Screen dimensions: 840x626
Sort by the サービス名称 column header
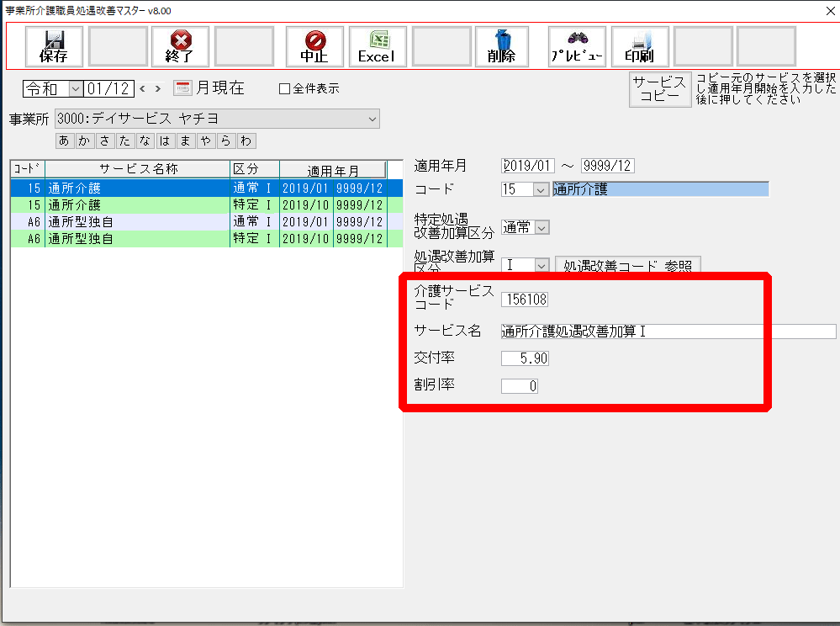tap(137, 169)
